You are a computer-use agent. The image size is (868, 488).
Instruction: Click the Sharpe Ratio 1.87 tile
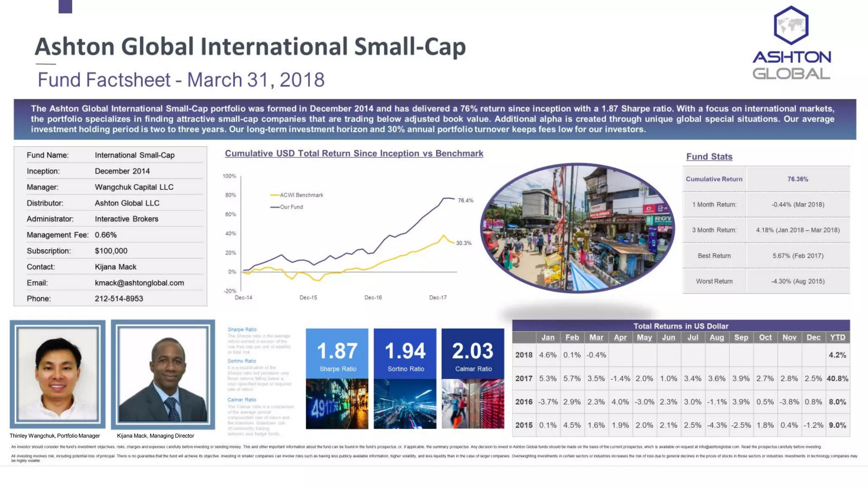click(337, 354)
